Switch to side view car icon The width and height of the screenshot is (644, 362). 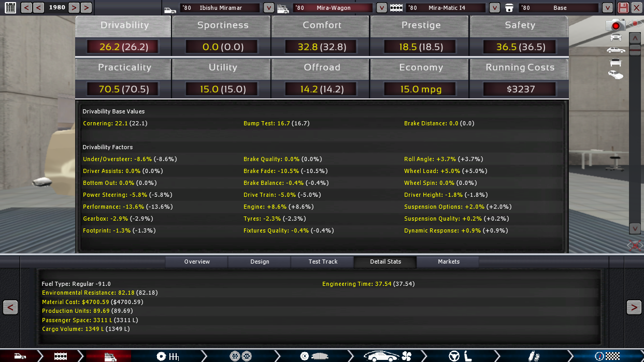pos(616,50)
